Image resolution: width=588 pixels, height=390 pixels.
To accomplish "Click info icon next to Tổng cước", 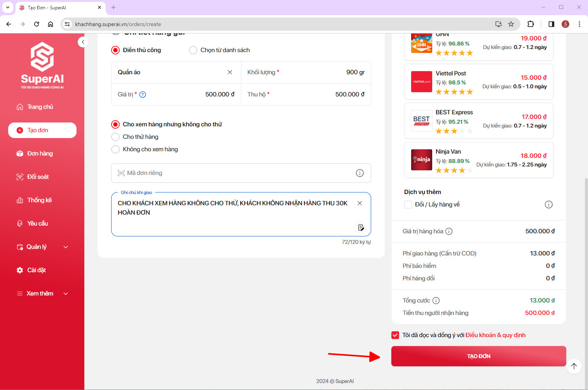I will point(436,301).
